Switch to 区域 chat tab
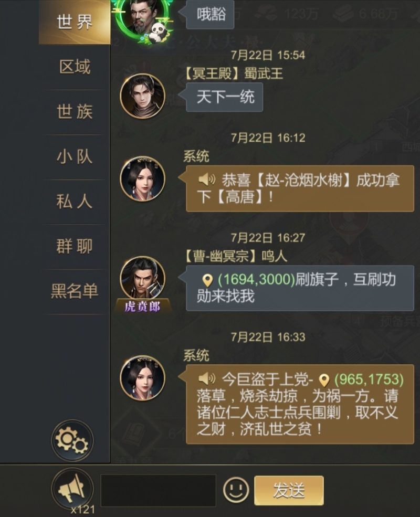Image resolution: width=420 pixels, height=517 pixels. coord(75,67)
